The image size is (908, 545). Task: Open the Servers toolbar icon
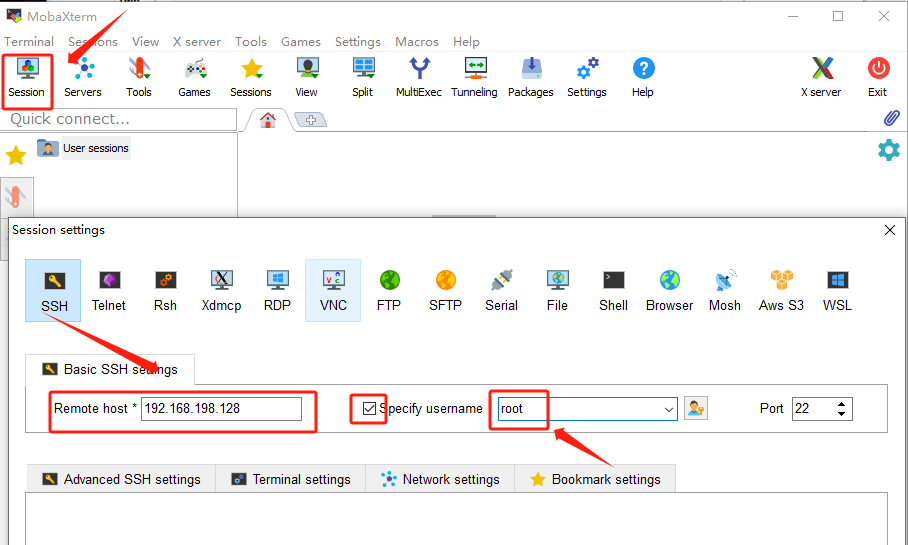pos(83,78)
